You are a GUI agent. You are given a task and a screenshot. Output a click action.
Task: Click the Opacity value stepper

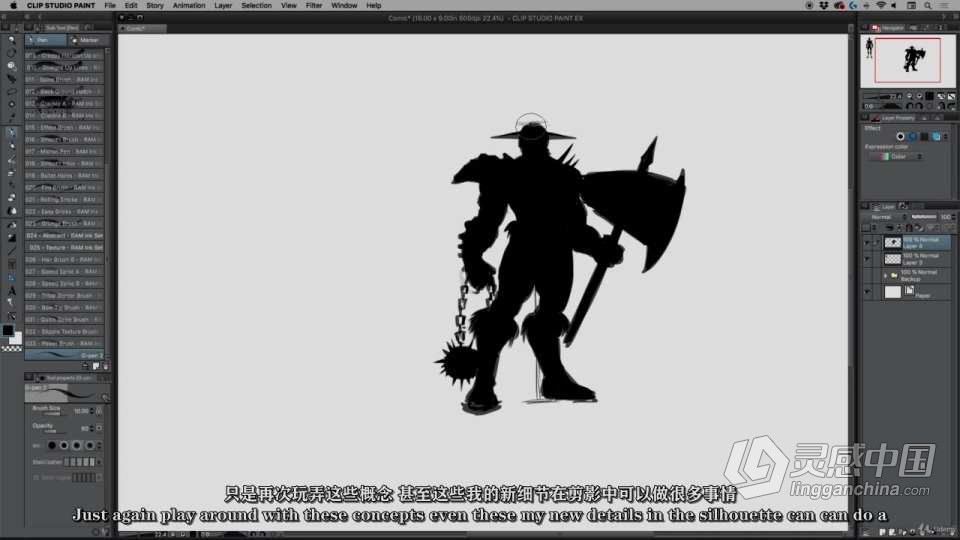(92, 429)
